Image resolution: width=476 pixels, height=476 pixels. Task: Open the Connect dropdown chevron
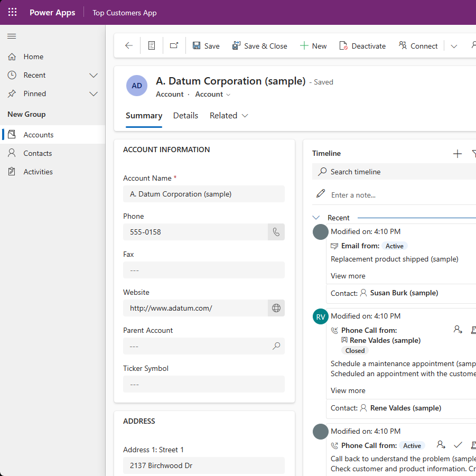click(454, 46)
